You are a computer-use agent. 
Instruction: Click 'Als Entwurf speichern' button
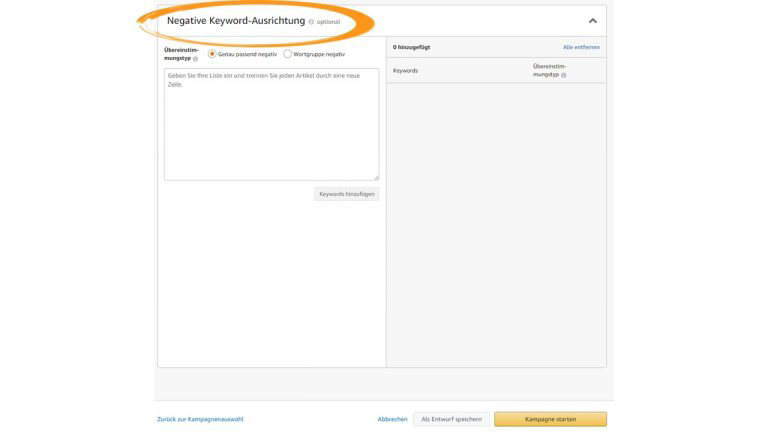[451, 419]
